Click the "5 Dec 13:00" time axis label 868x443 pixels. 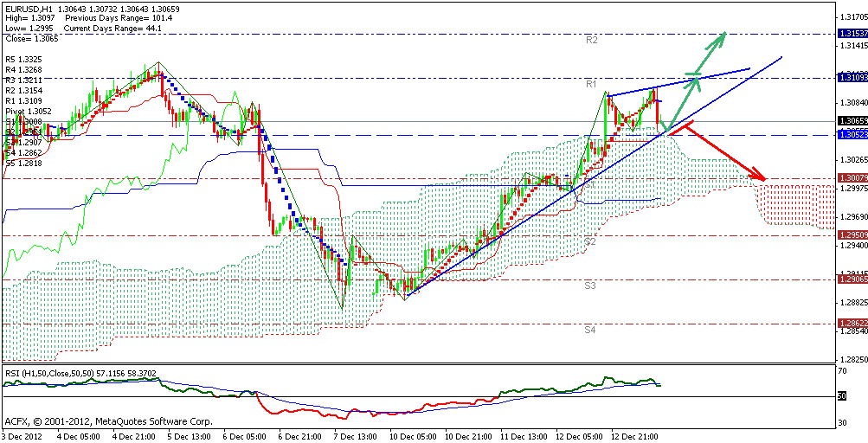point(189,436)
